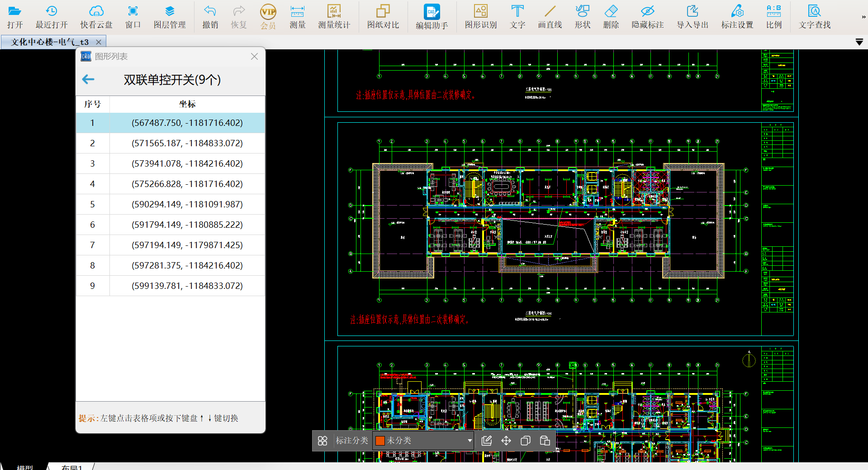Toggle Hide Annotations (隐藏标注) visibility
This screenshot has height=470, width=868.
(647, 16)
